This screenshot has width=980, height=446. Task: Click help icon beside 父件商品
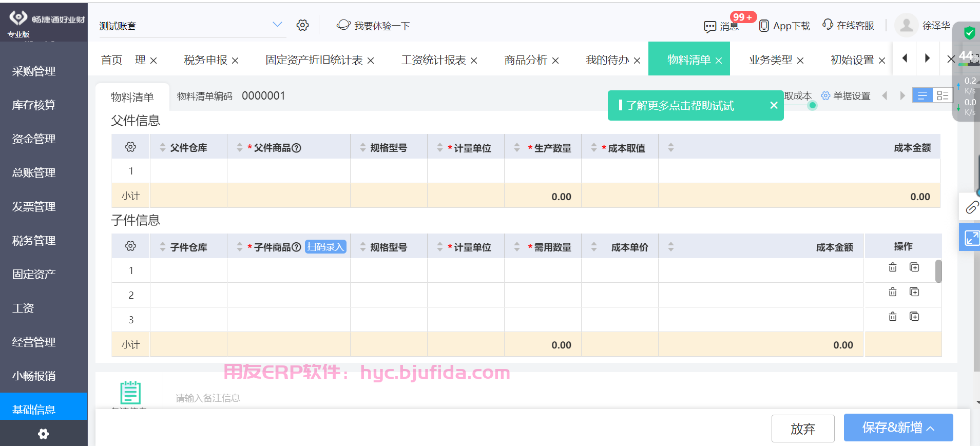click(296, 148)
